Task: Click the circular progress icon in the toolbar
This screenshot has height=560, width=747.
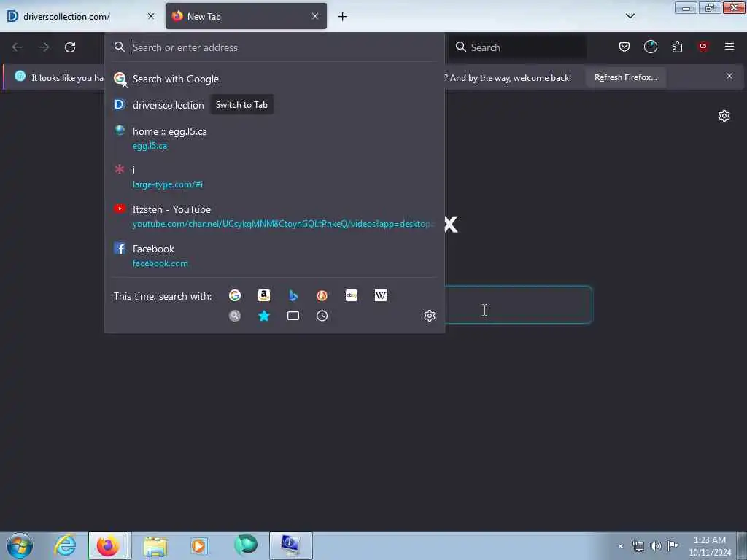Action: pos(650,47)
